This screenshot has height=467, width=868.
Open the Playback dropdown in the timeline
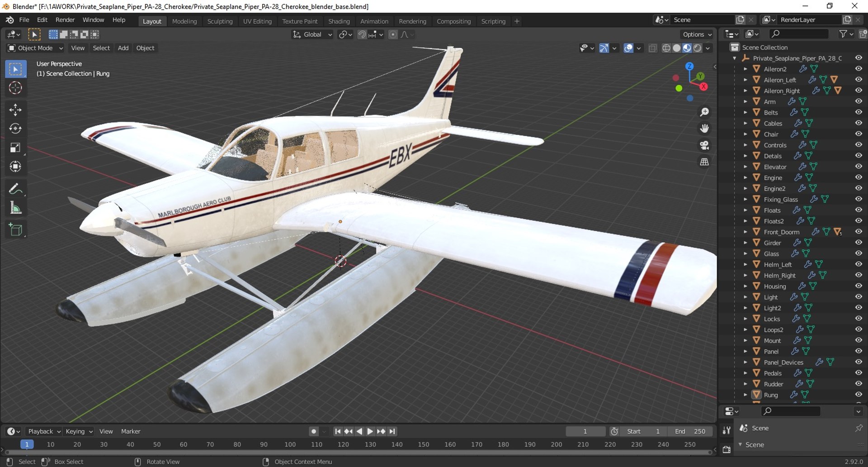(44, 431)
